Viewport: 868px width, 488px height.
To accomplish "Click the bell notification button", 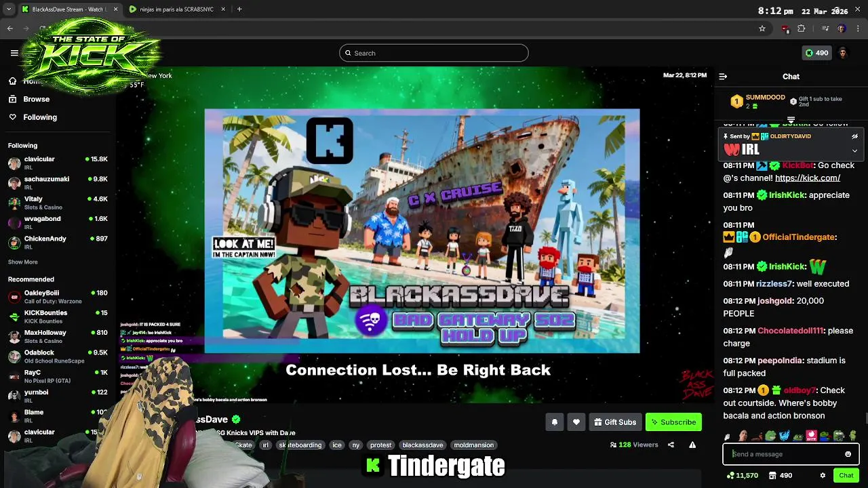I will coord(554,422).
